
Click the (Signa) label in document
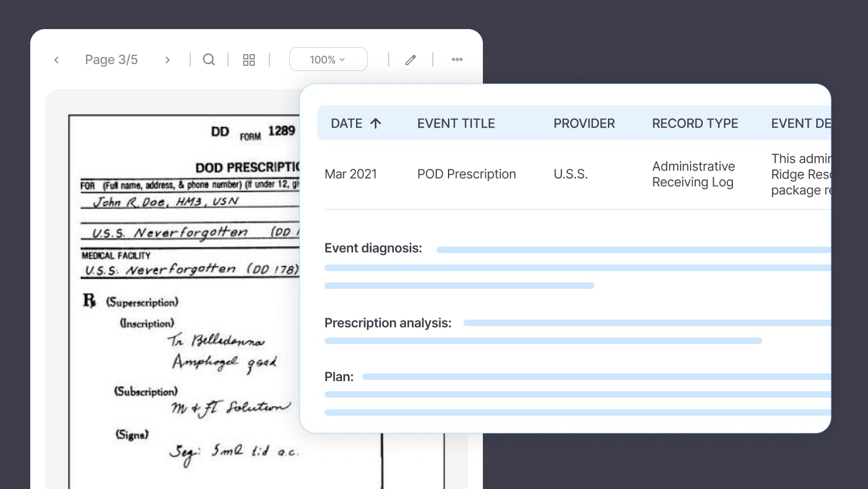[x=132, y=434]
